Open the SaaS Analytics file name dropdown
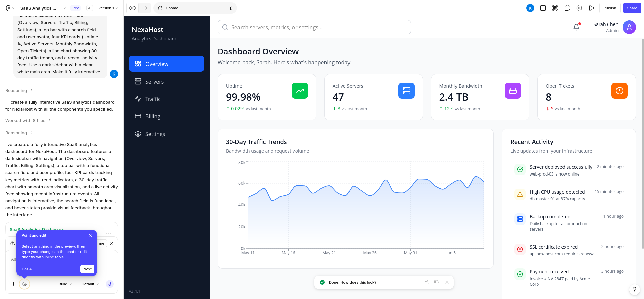 (43, 8)
